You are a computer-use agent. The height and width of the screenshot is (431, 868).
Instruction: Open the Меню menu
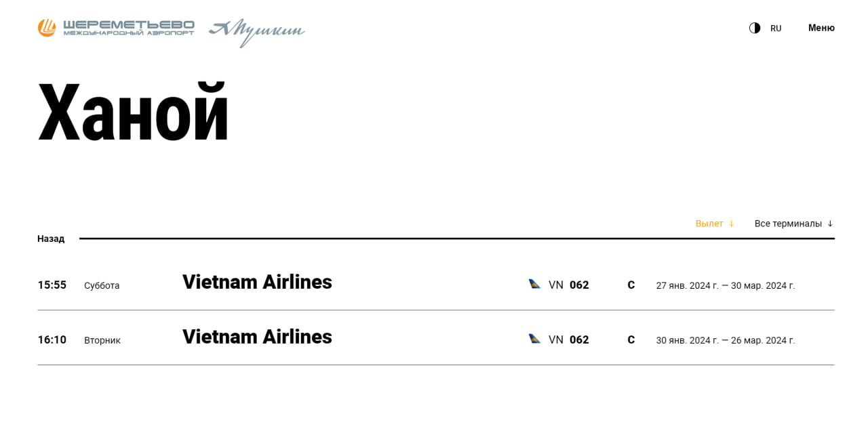pyautogui.click(x=821, y=28)
